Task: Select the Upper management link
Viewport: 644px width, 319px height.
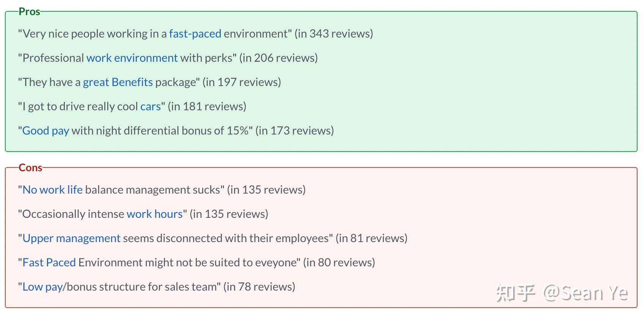Action: tap(71, 238)
